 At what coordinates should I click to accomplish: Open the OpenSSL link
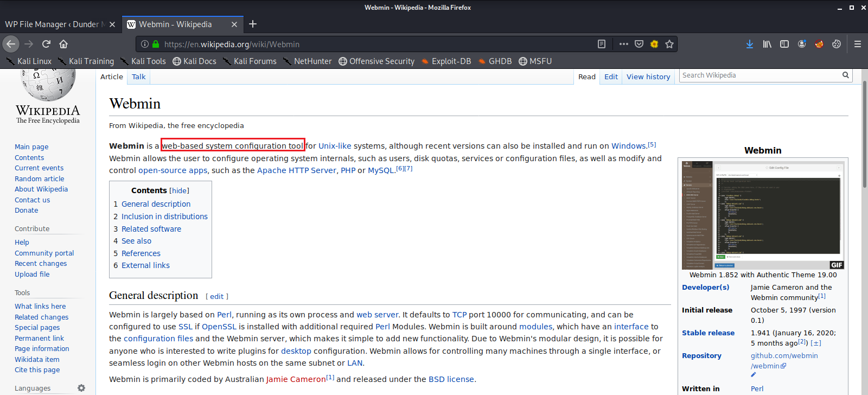[219, 327]
